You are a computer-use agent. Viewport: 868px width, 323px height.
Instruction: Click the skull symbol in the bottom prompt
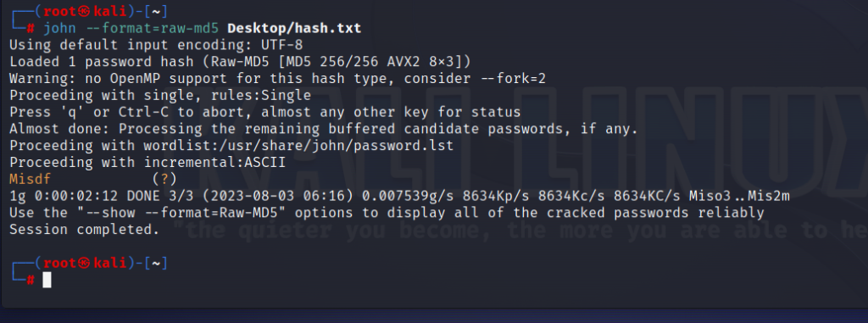point(85,263)
